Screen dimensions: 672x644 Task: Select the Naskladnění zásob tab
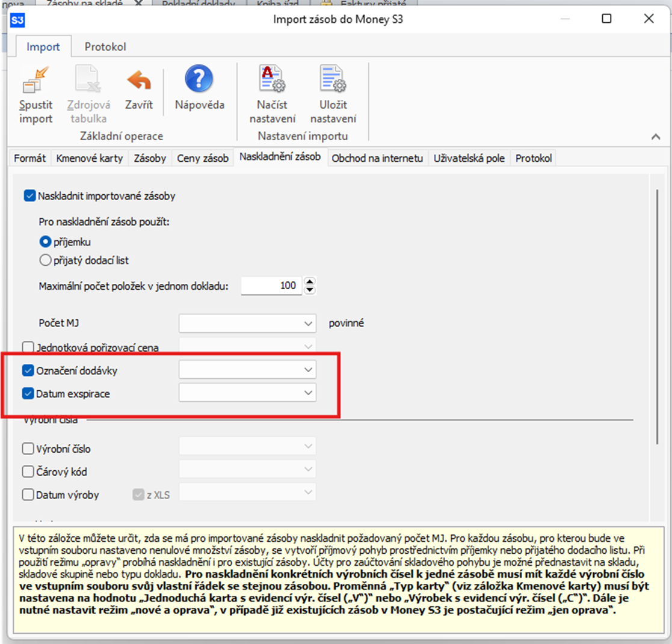(x=280, y=157)
